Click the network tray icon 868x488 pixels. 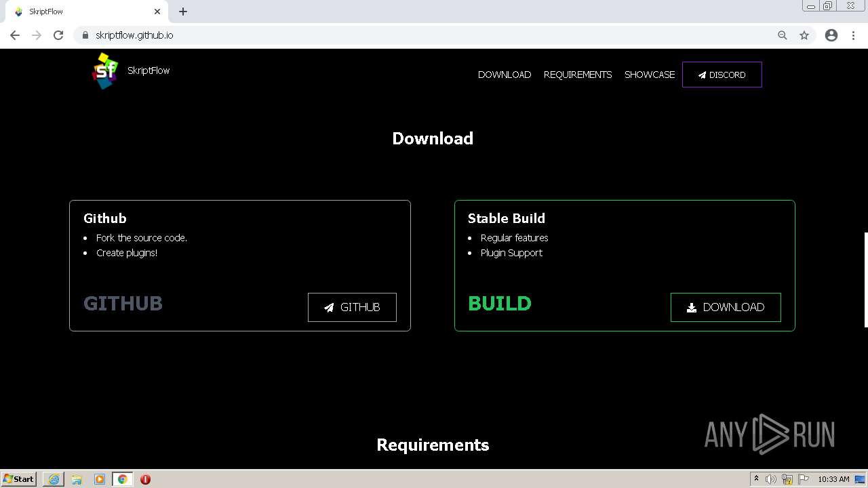pyautogui.click(x=787, y=479)
